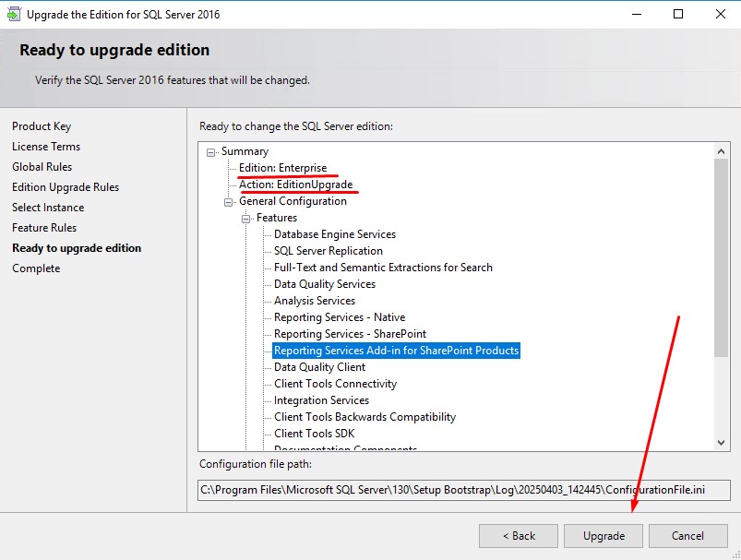Collapse the General Configuration node
This screenshot has width=741, height=560.
click(x=229, y=201)
